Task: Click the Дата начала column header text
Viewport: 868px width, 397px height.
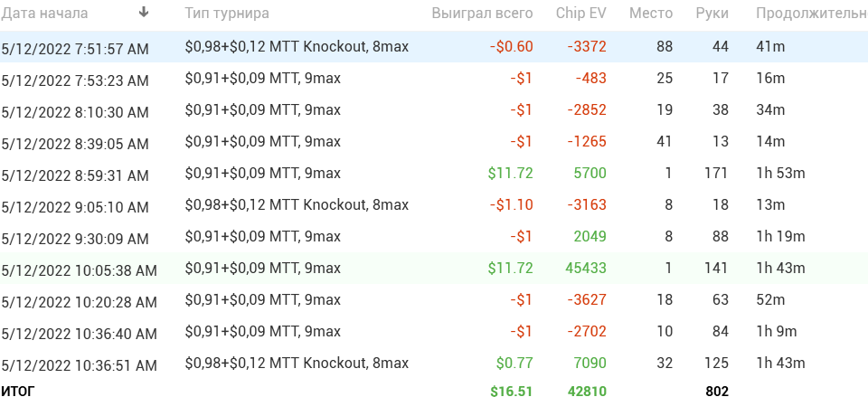Action: (44, 14)
